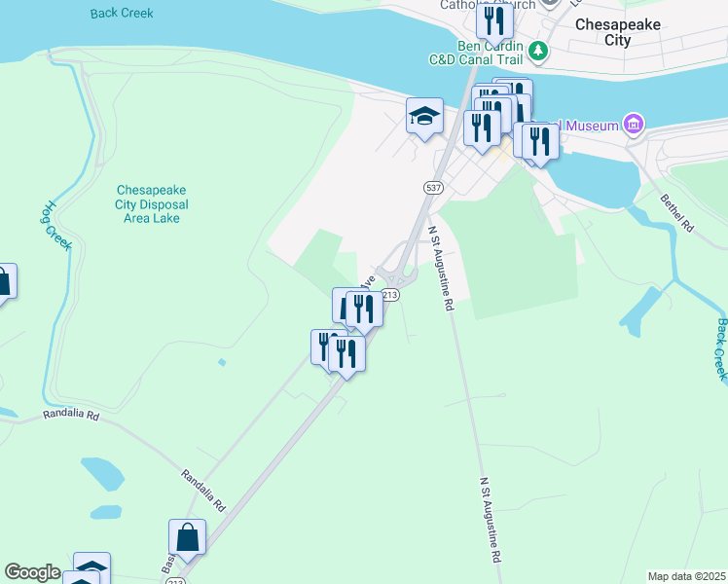Open the Google logo link
Screen dimensions: 728x584
tap(32, 572)
